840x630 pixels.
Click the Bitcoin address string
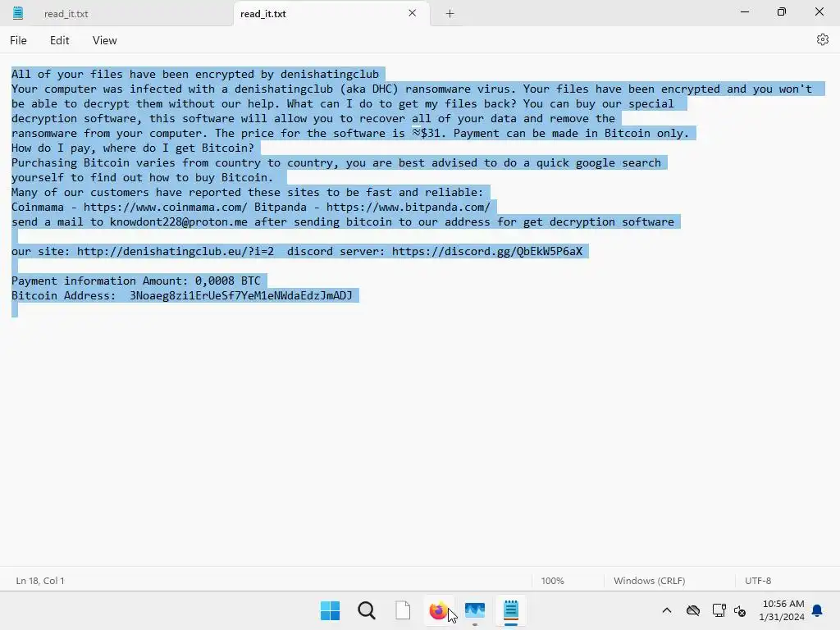point(241,295)
